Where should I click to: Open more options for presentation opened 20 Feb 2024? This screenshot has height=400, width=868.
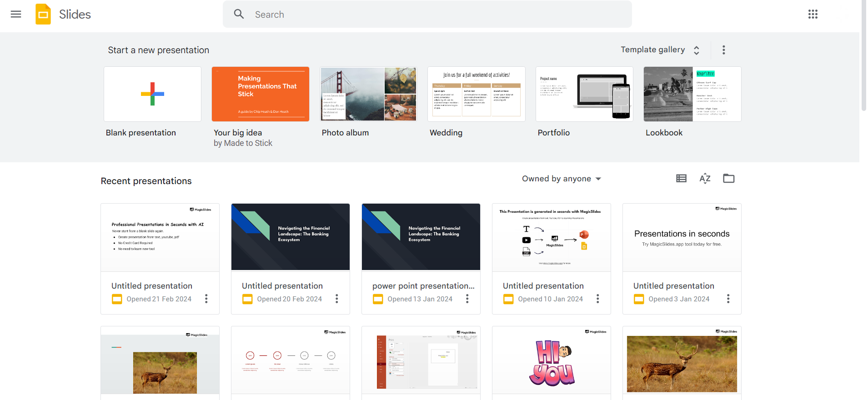(x=337, y=299)
